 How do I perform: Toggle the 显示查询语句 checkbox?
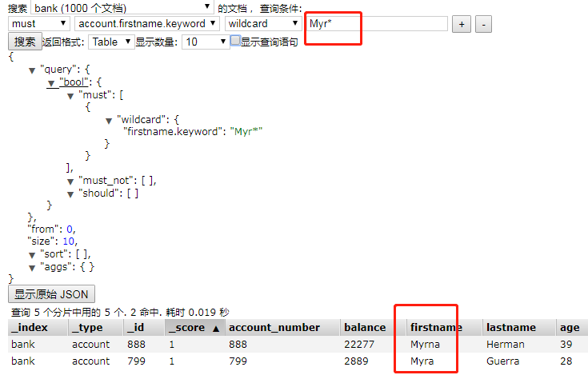[235, 41]
